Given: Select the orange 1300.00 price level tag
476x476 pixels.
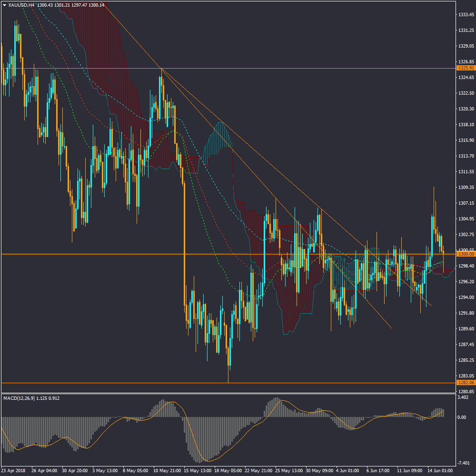Looking at the screenshot, I should pyautogui.click(x=465, y=254).
